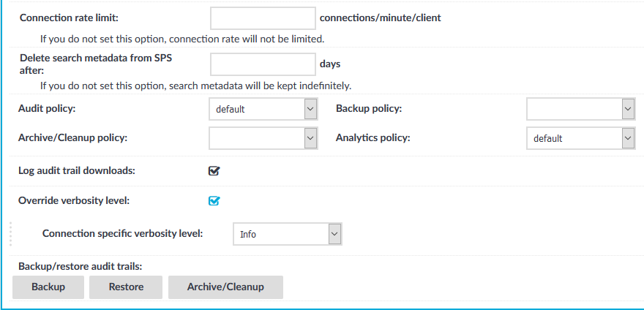Screen dimensions: 644x310
Task: Click the chevron arrow of Audit policy selector
Action: point(310,109)
